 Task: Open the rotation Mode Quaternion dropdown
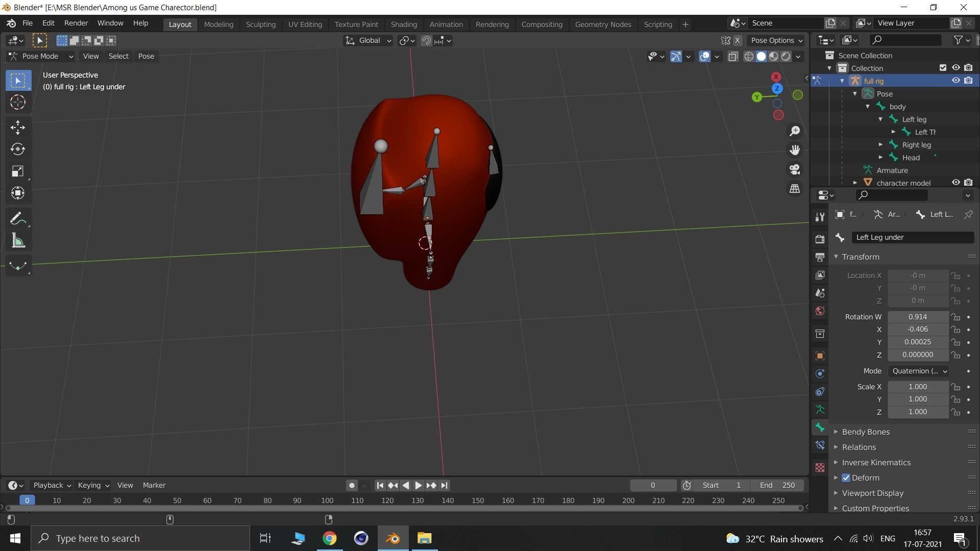(x=919, y=371)
